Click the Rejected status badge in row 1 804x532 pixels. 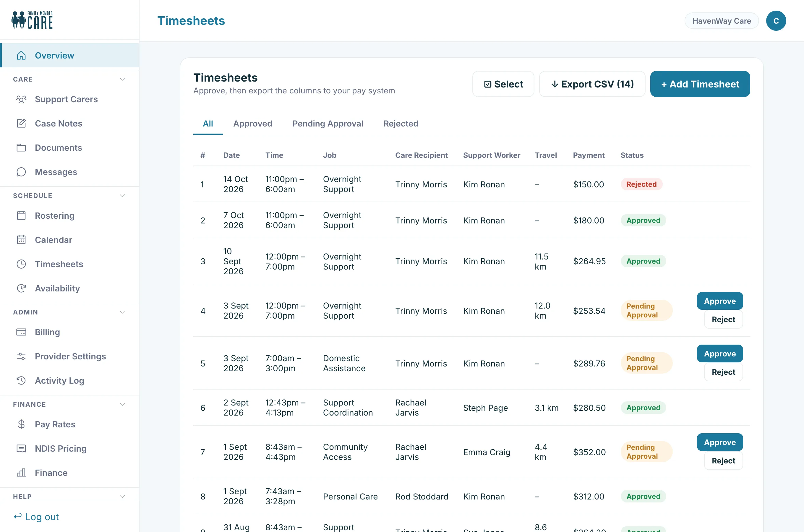tap(641, 184)
